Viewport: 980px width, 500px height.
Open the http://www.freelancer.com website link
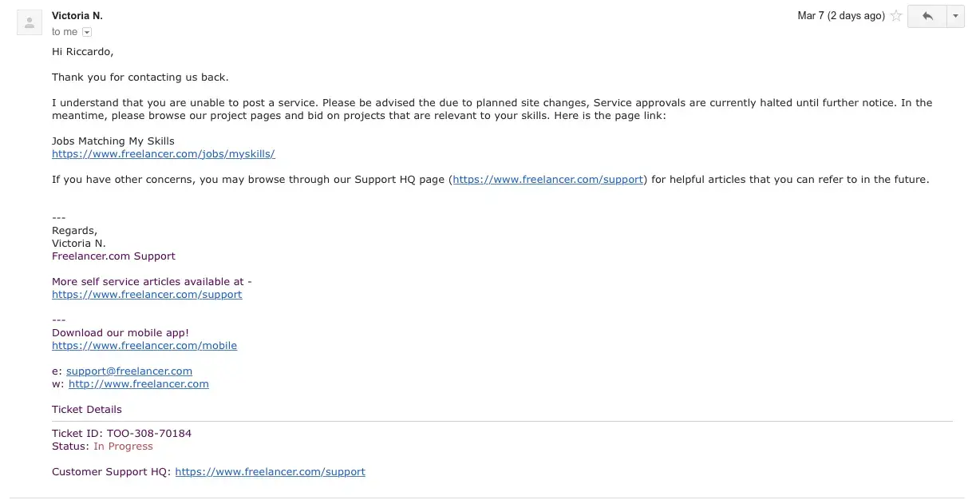tap(139, 384)
